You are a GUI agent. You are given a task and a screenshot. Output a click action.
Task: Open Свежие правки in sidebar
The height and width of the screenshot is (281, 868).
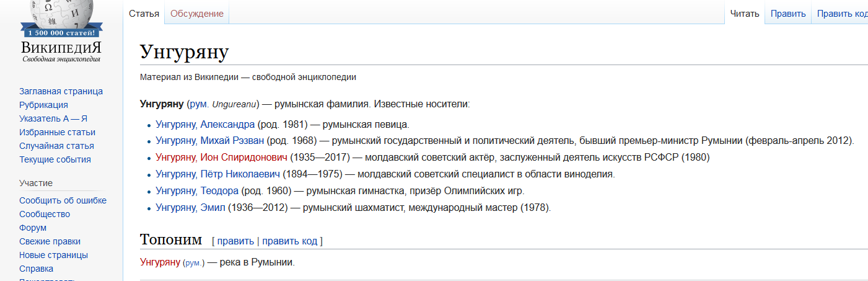tap(50, 241)
